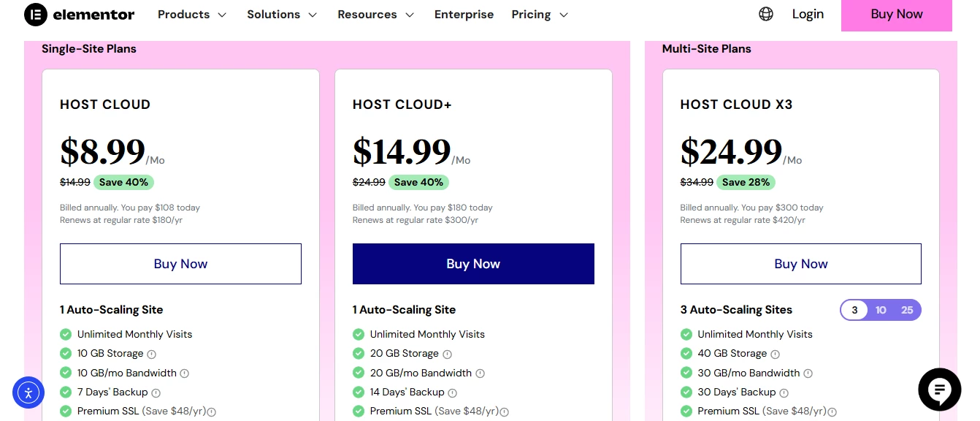Expand the Solutions menu
The height and width of the screenshot is (421, 980).
pos(282,15)
